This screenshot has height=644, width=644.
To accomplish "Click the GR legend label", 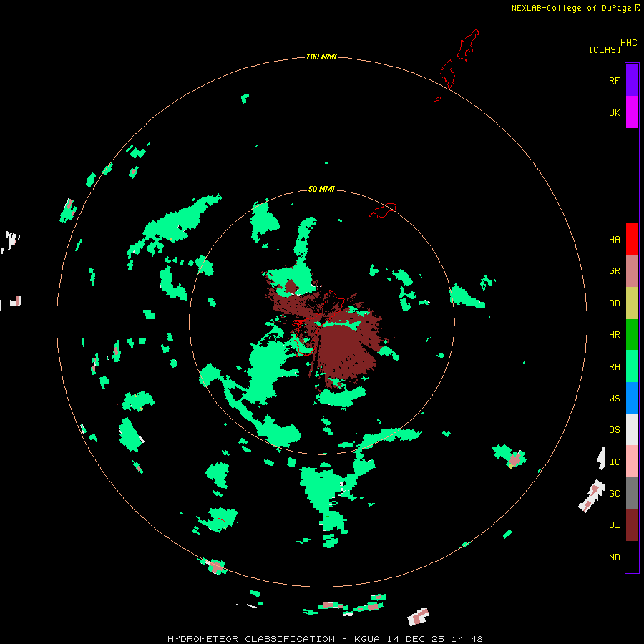I will click(614, 271).
